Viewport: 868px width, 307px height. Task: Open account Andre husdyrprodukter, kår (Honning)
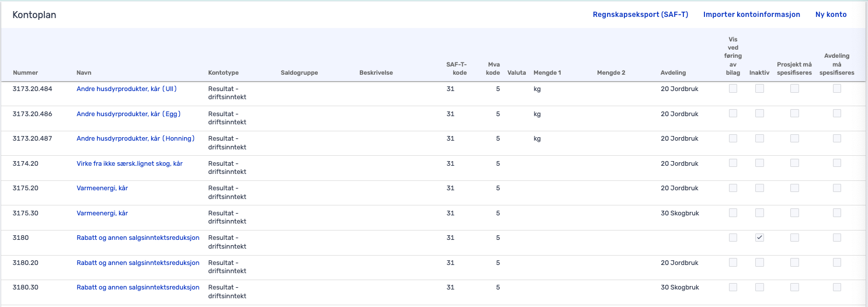pos(136,138)
